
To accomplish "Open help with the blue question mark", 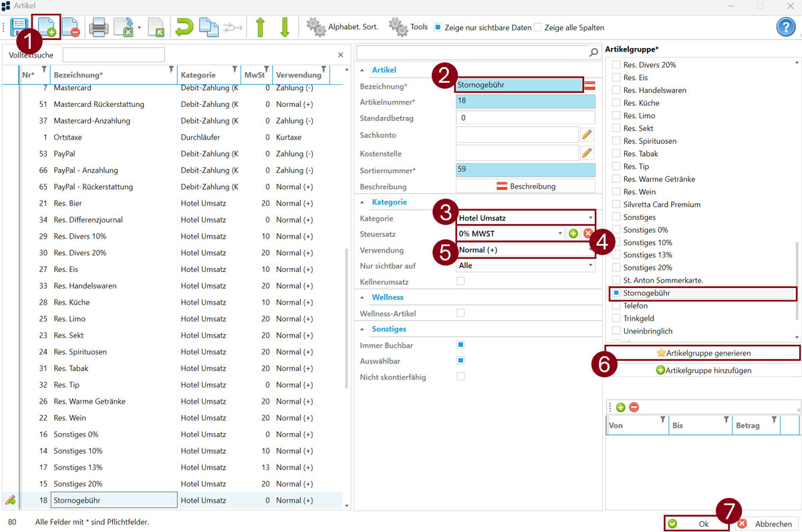I will coord(785,27).
